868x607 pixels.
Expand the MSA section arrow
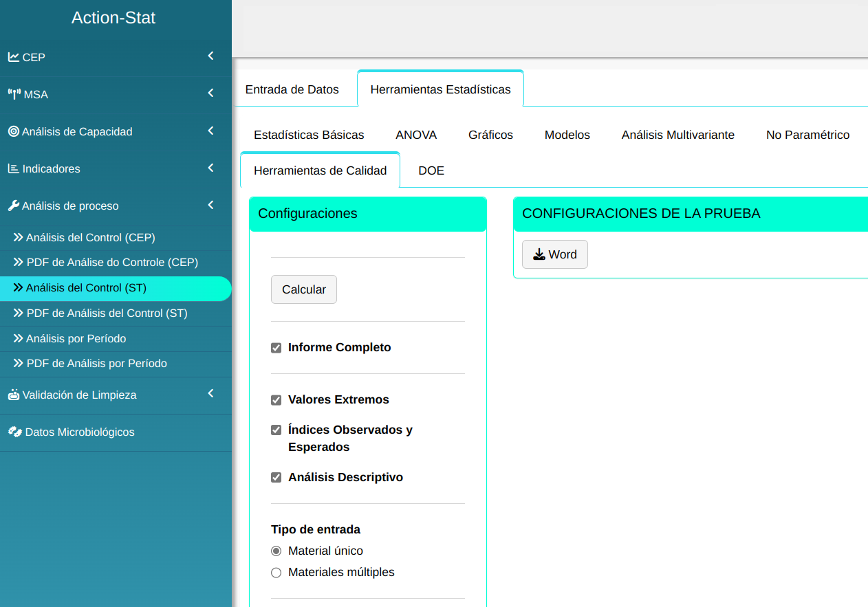211,93
